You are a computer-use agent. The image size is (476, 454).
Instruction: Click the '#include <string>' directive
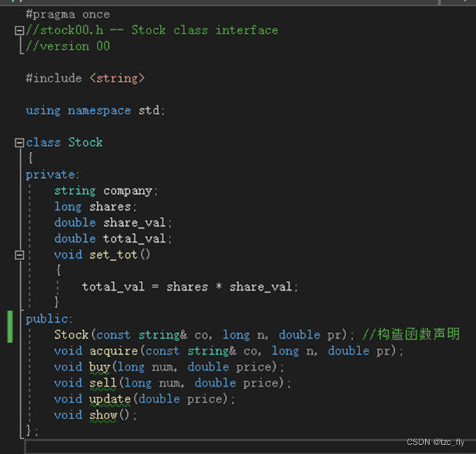(85, 78)
